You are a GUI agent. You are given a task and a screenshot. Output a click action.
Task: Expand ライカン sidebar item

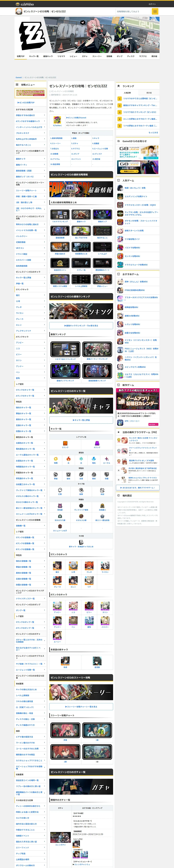[30, 313]
